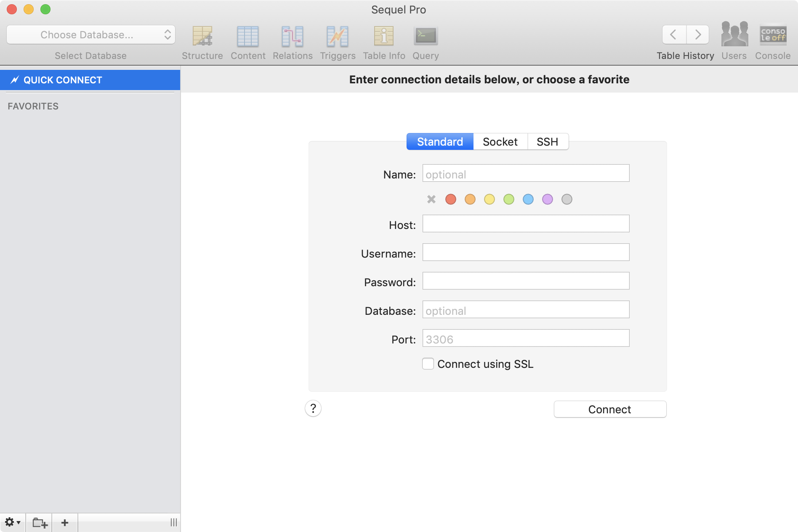
Task: Click inside the Host field
Action: [x=525, y=223]
